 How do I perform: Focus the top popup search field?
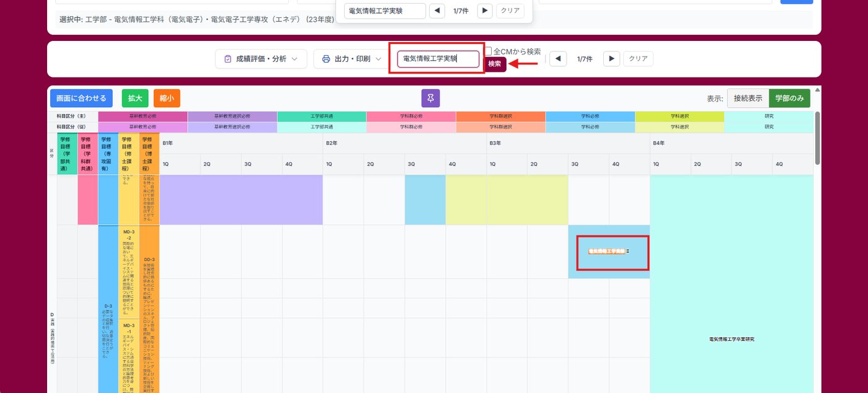click(385, 11)
